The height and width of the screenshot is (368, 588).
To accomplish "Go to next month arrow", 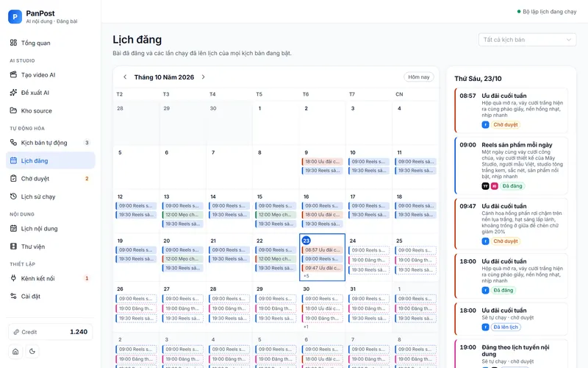I will 204,77.
